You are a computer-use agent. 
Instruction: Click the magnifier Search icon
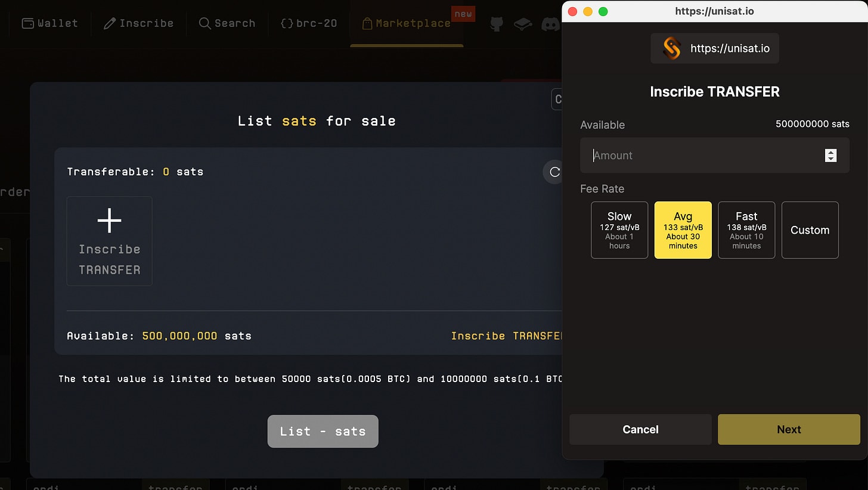point(204,23)
